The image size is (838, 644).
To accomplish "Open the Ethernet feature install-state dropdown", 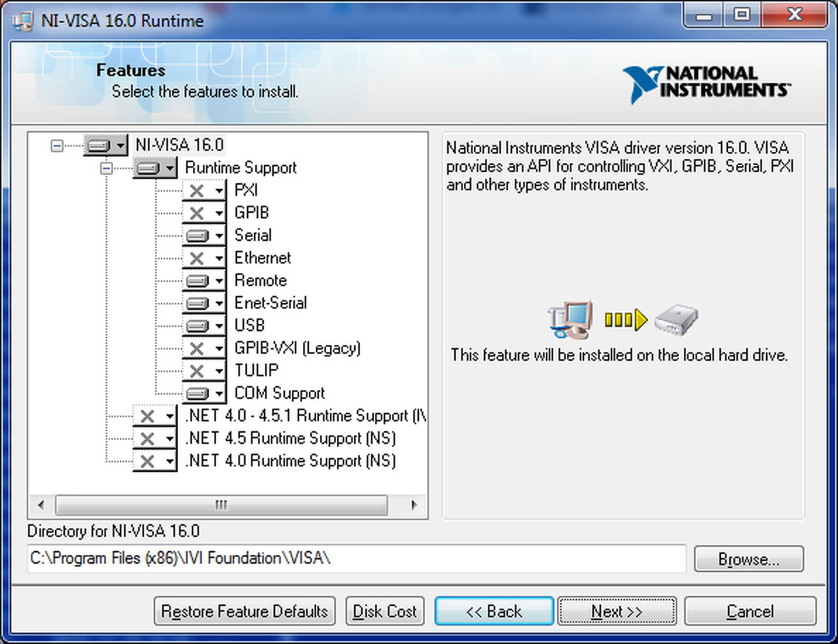I will point(204,259).
